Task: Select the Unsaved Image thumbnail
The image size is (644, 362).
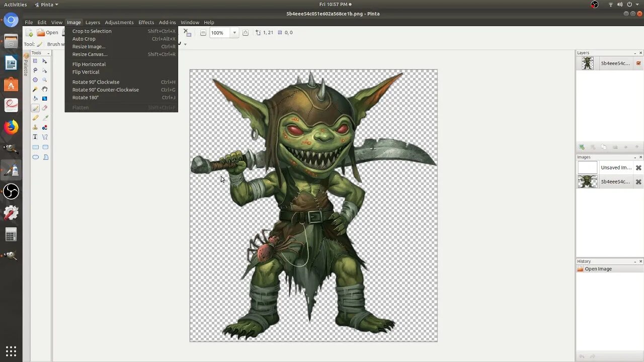Action: (x=588, y=167)
